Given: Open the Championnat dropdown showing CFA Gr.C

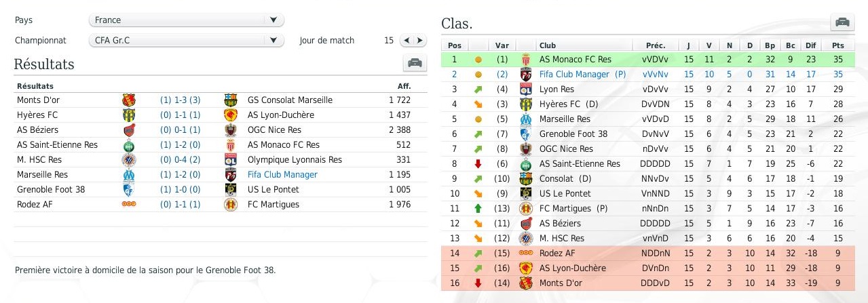Looking at the screenshot, I should [187, 41].
